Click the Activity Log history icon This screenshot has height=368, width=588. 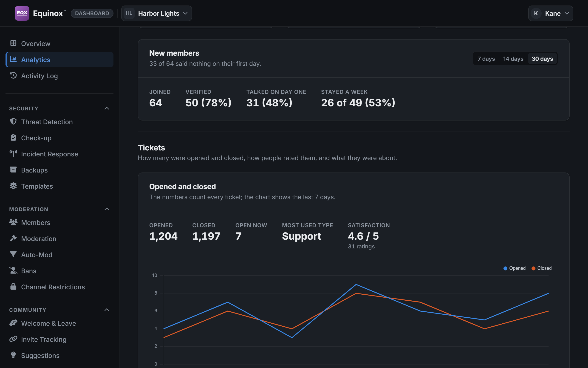[x=13, y=75]
